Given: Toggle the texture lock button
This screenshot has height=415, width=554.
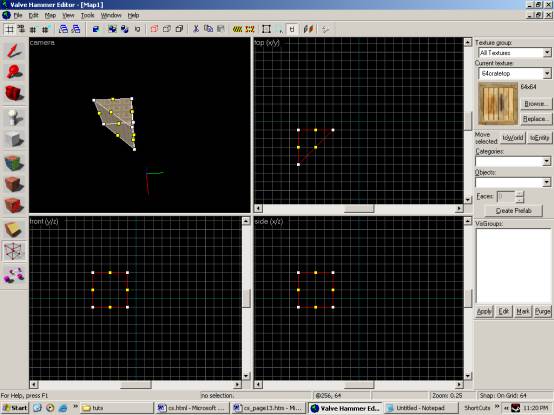Looking at the screenshot, I should [x=292, y=29].
